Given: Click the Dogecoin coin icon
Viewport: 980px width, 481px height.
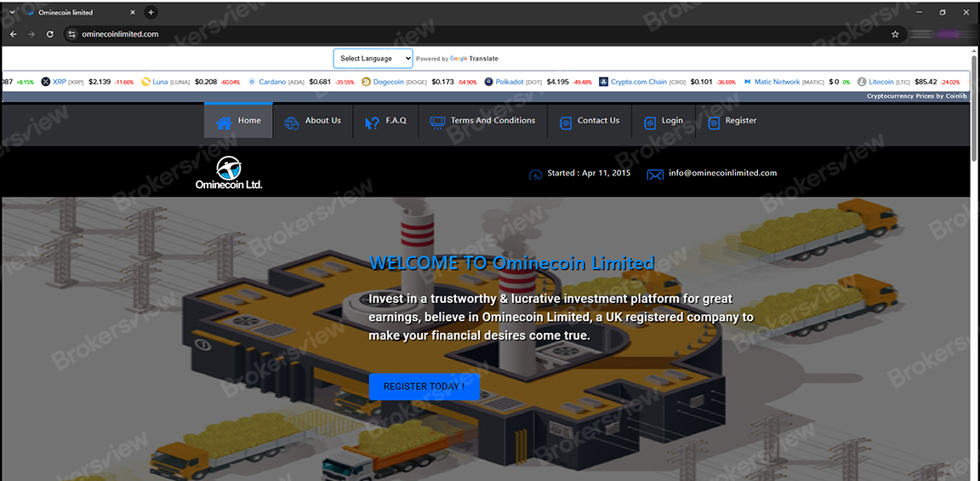Looking at the screenshot, I should (367, 82).
